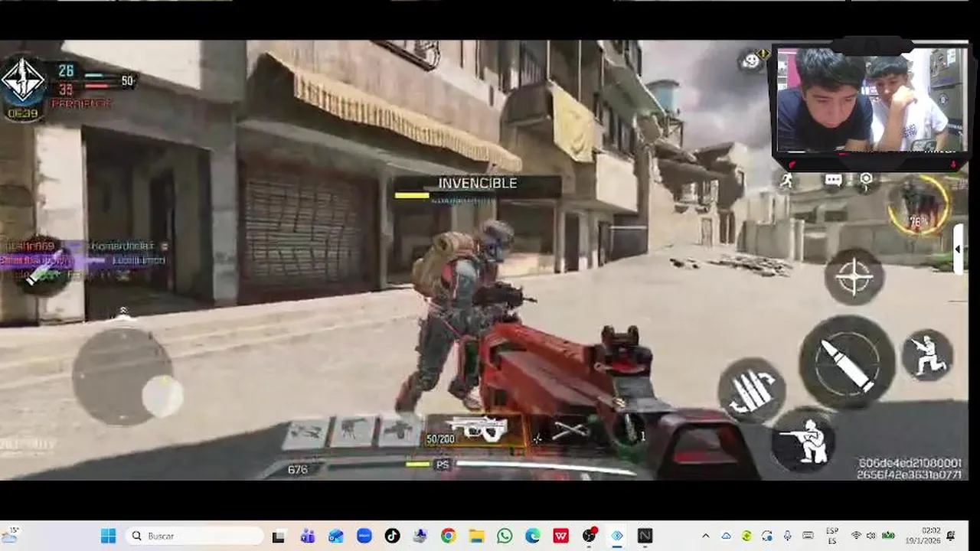Open the Notion taskbar icon

click(645, 536)
